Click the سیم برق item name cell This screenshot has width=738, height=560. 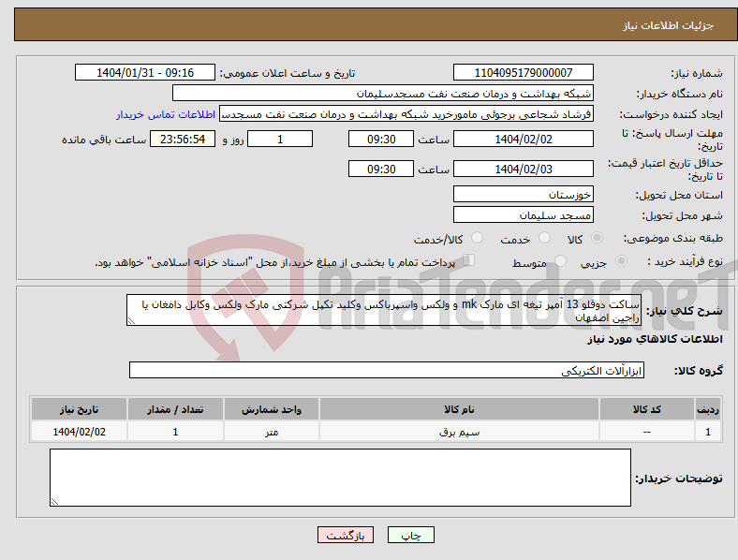click(x=459, y=432)
